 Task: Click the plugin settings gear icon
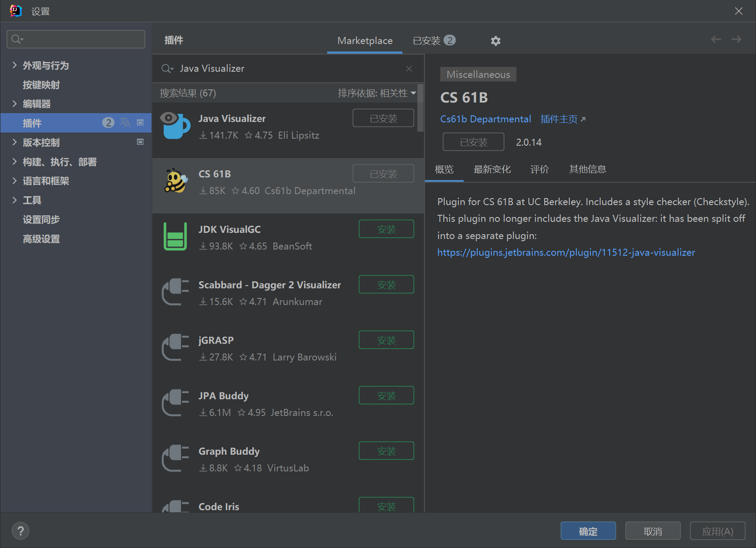coord(495,41)
